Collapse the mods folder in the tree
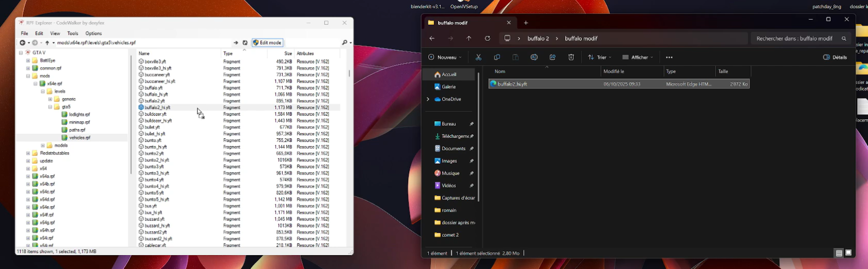The image size is (868, 269). (28, 76)
